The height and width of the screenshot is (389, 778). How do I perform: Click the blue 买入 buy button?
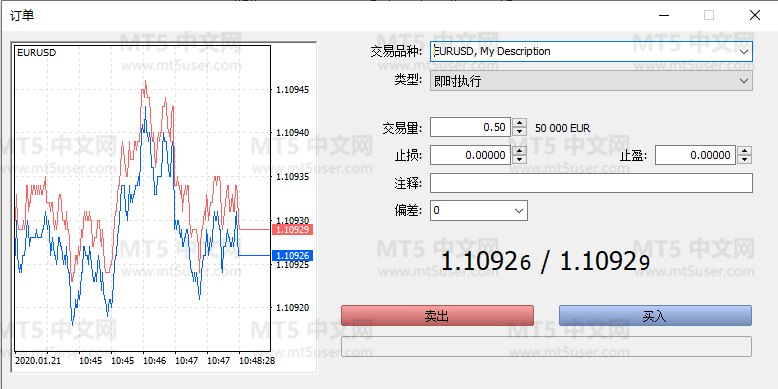coord(655,316)
